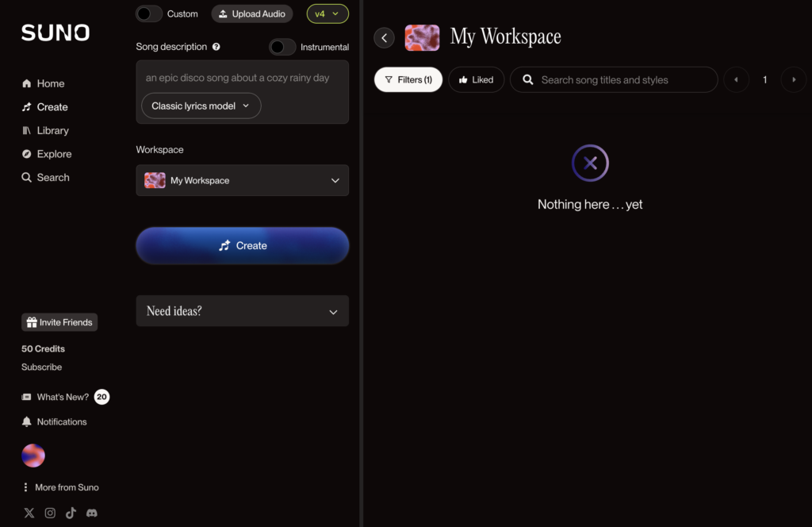Click the magnifier icon in the song search bar
The image size is (812, 527).
pos(527,80)
